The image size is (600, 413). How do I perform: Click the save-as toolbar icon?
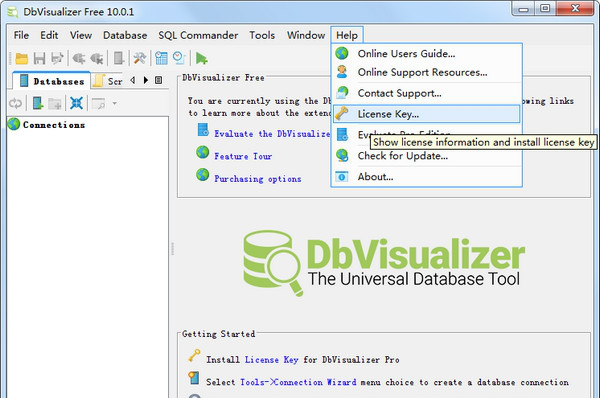[x=57, y=59]
